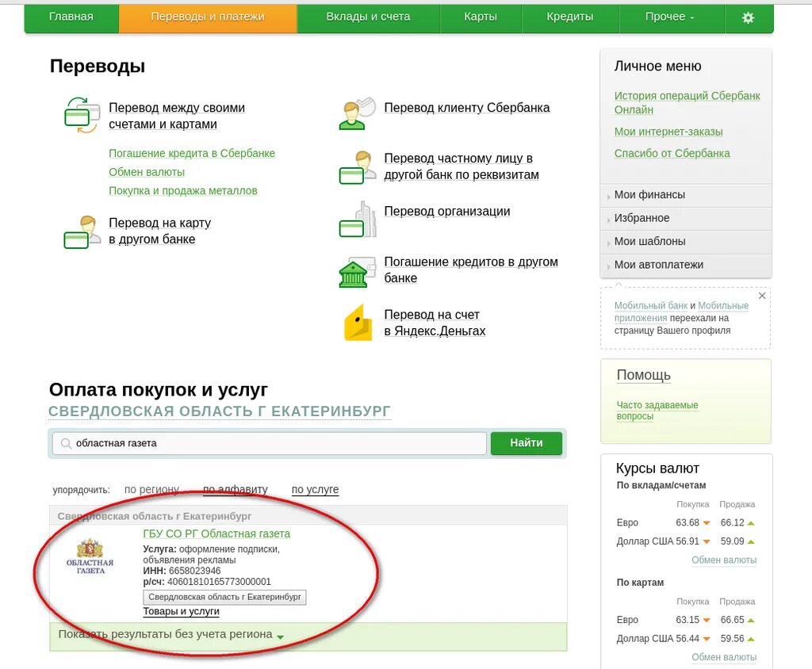Click the Областная газета logo thumbnail
812x669 pixels.
point(90,557)
